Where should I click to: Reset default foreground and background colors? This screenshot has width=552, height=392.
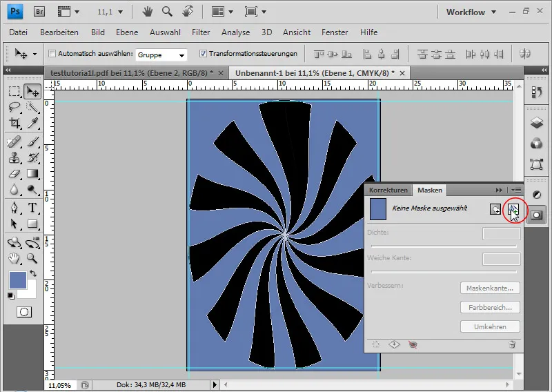coord(11,296)
